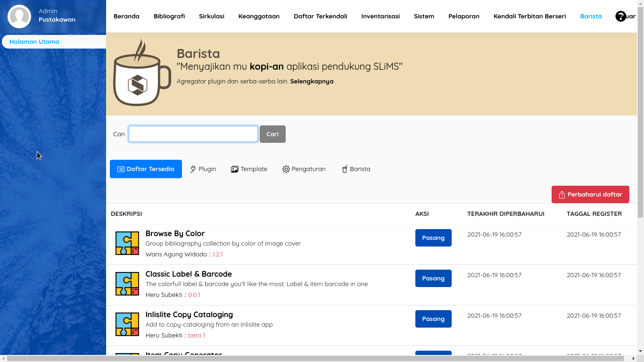
Task: Click the vertical scrollbar thumb
Action: pyautogui.click(x=640, y=112)
